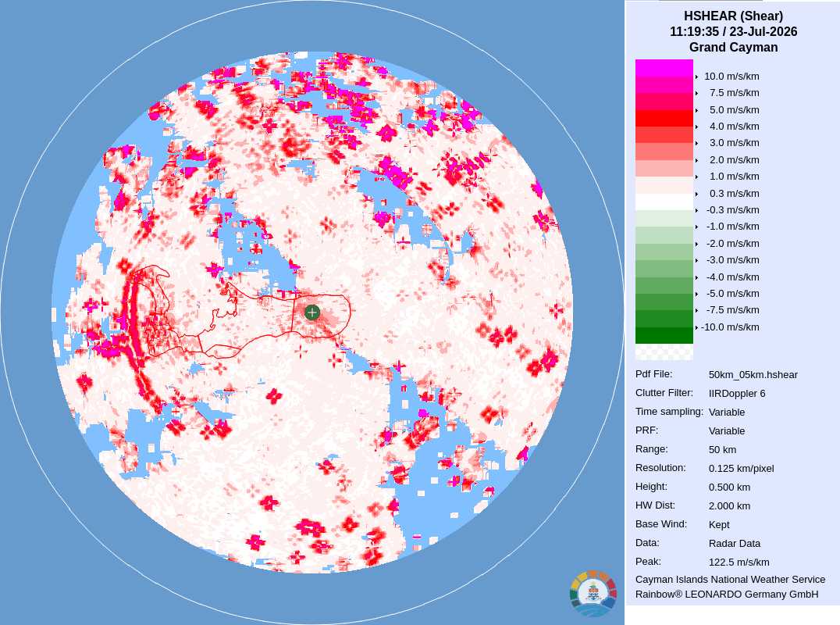
Task: Click the green radar center crosshair marker
Action: pyautogui.click(x=312, y=312)
